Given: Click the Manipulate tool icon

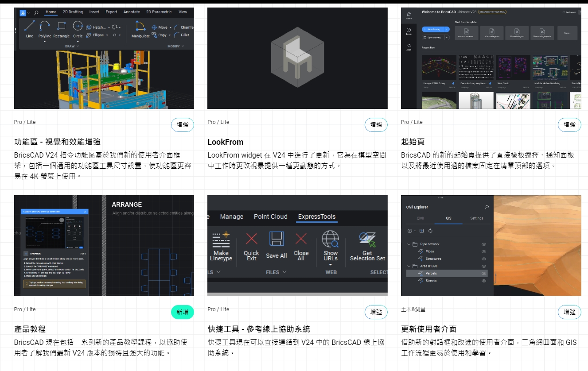Looking at the screenshot, I should point(140,27).
